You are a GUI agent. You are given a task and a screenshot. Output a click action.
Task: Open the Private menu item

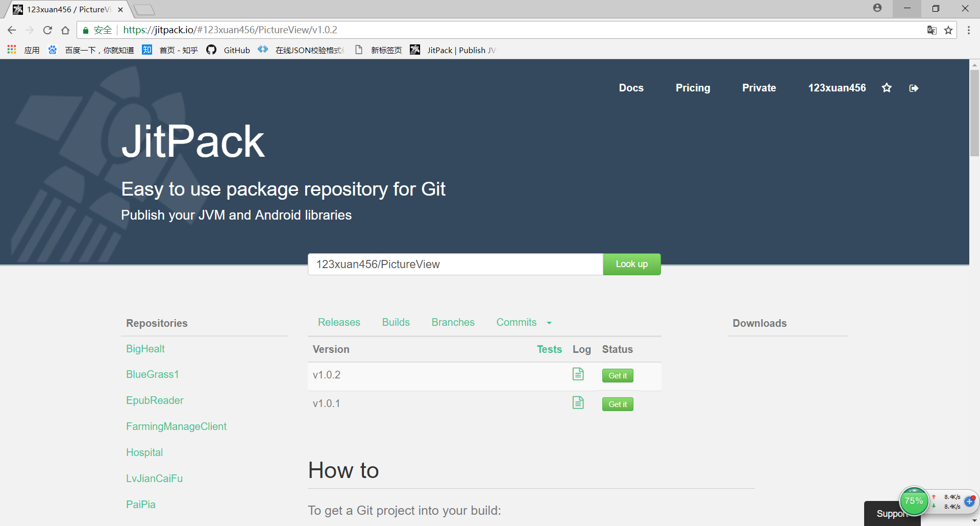(x=759, y=88)
